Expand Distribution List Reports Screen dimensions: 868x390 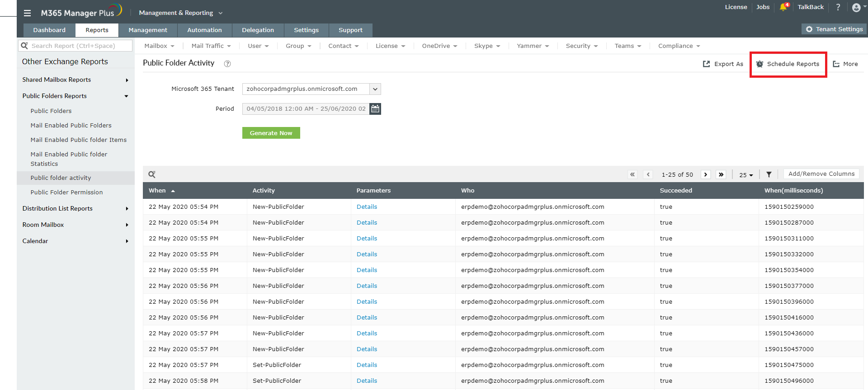75,209
